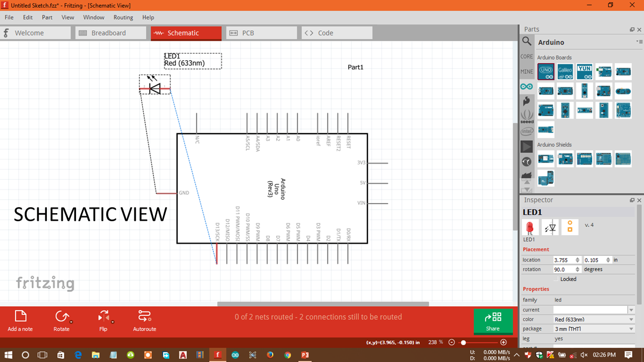644x362 pixels.
Task: Select LED1 PCB footprint icon in Inspector
Action: pyautogui.click(x=570, y=227)
